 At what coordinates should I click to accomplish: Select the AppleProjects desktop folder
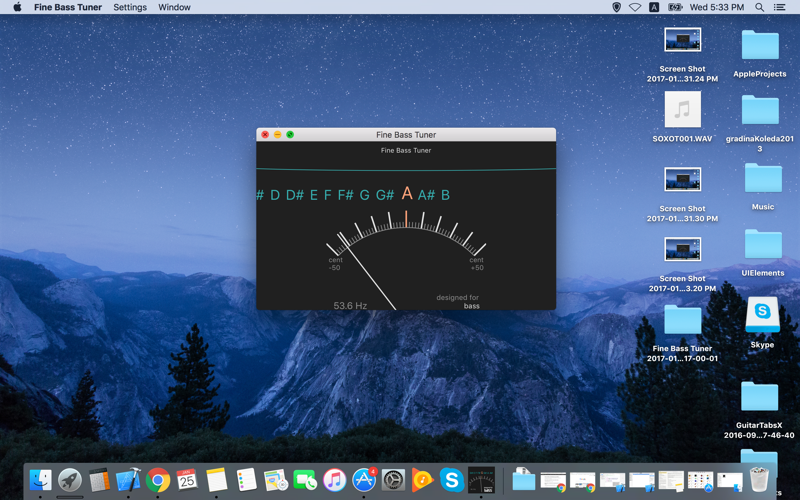click(760, 53)
